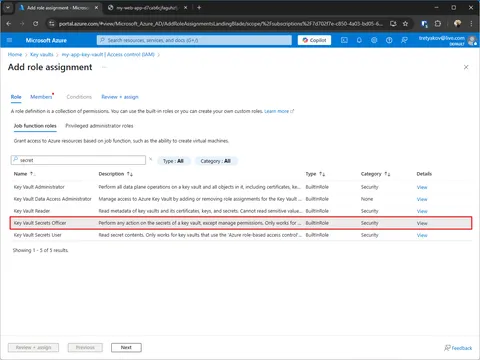Open the Type : All filter
The width and height of the screenshot is (480, 360).
pos(173,161)
